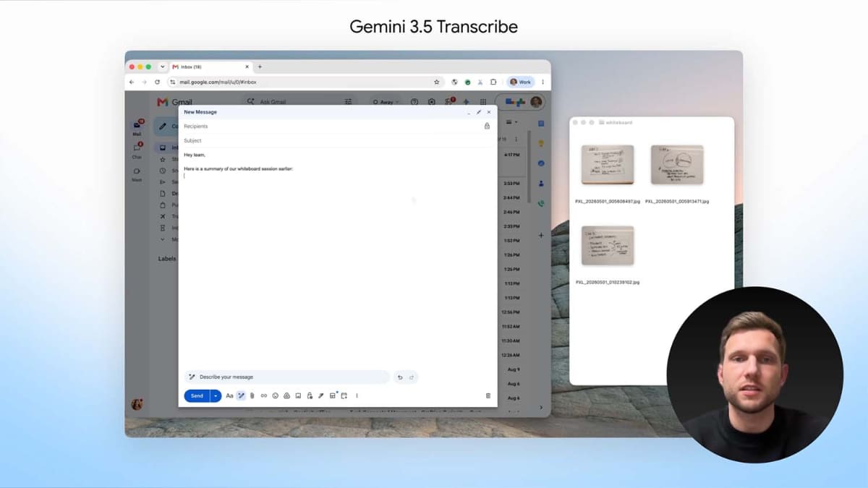Get add-ons with side panel plus icon

pyautogui.click(x=541, y=236)
